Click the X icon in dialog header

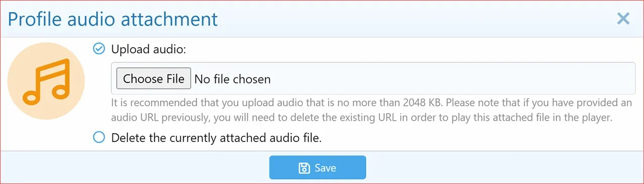point(623,19)
